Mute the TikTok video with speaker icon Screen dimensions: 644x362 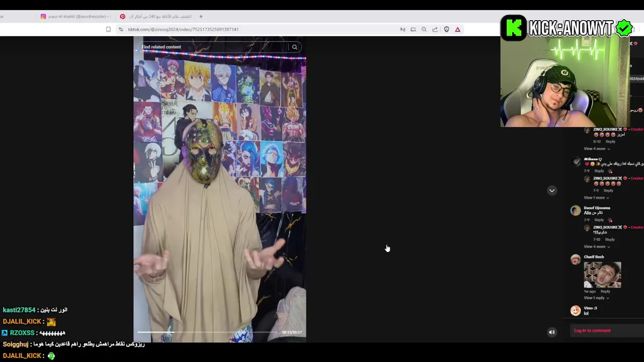click(x=552, y=332)
